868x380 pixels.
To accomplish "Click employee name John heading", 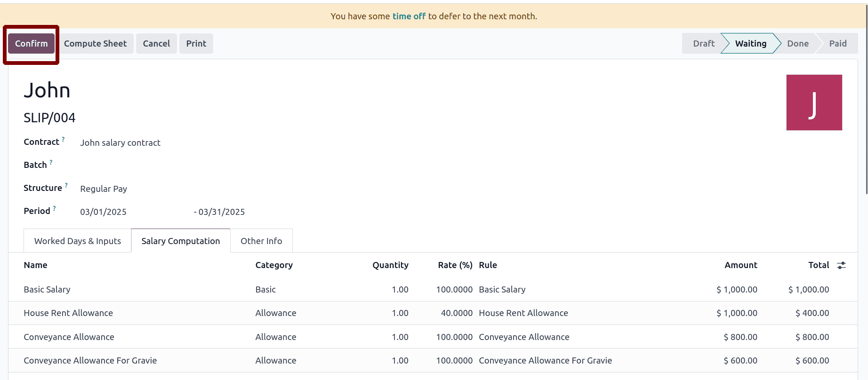I will tap(47, 90).
